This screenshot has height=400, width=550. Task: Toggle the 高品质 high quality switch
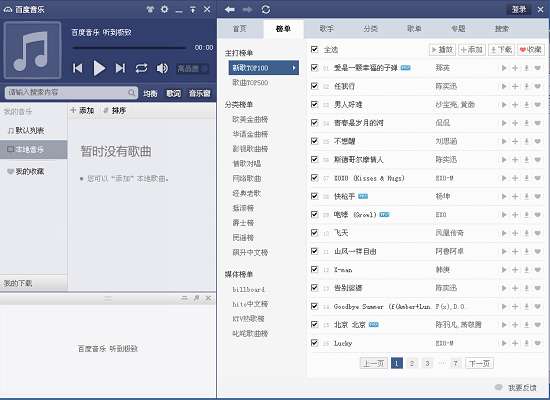point(192,68)
